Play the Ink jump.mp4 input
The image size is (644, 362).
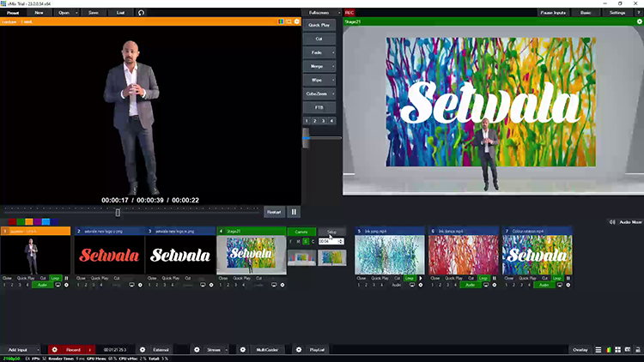(420, 278)
